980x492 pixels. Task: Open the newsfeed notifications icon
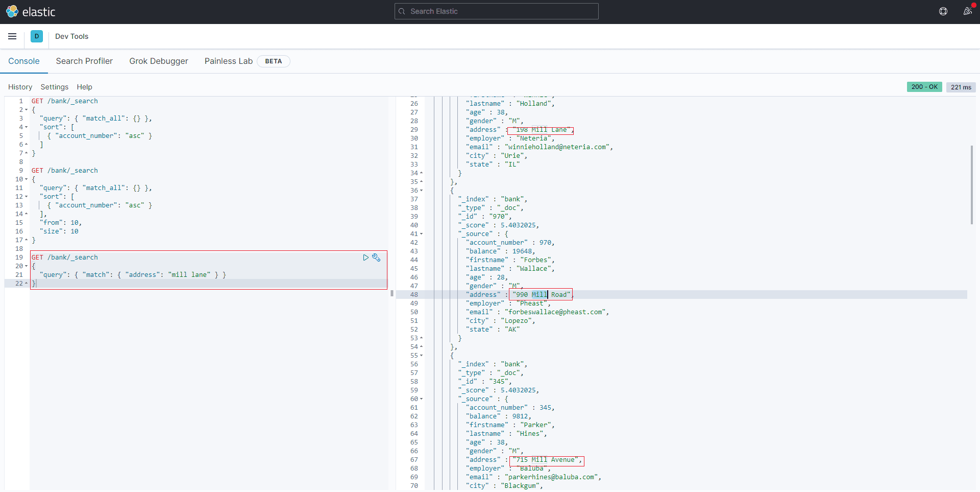(967, 11)
